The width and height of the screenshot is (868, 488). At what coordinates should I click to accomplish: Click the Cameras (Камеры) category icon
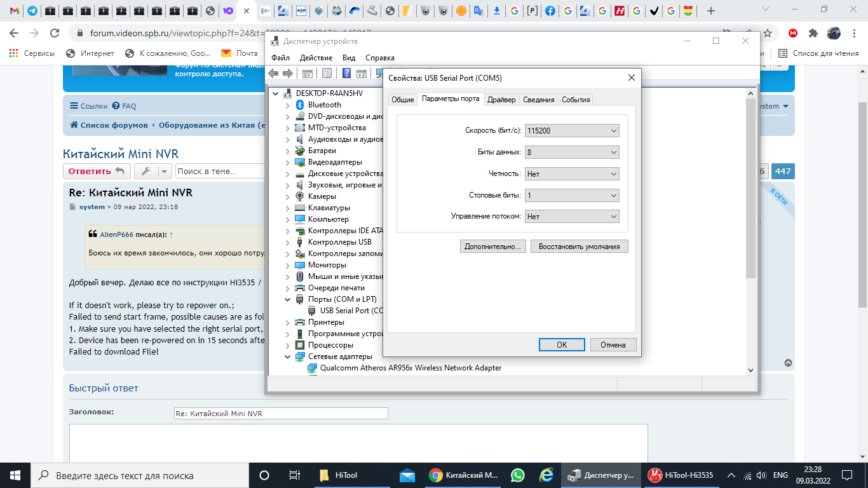300,196
